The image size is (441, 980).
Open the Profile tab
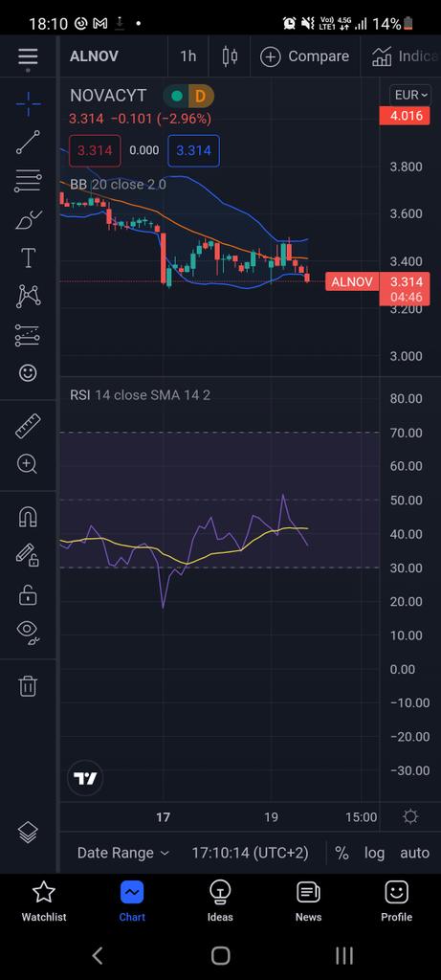(x=397, y=901)
